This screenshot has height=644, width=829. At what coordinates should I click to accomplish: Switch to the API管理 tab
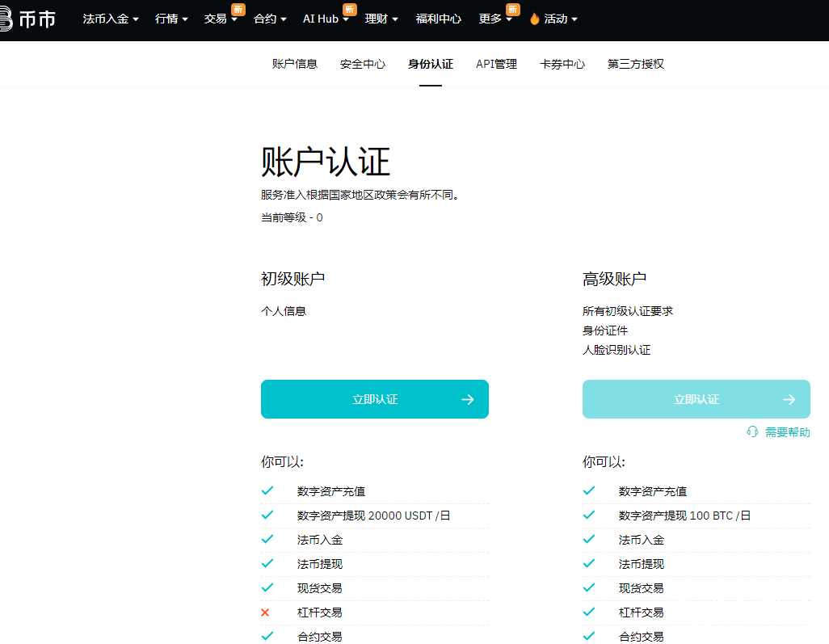coord(496,64)
